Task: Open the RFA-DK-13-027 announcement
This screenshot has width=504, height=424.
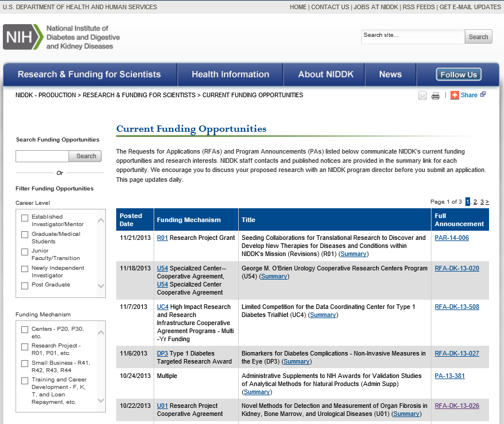Action: (x=457, y=354)
